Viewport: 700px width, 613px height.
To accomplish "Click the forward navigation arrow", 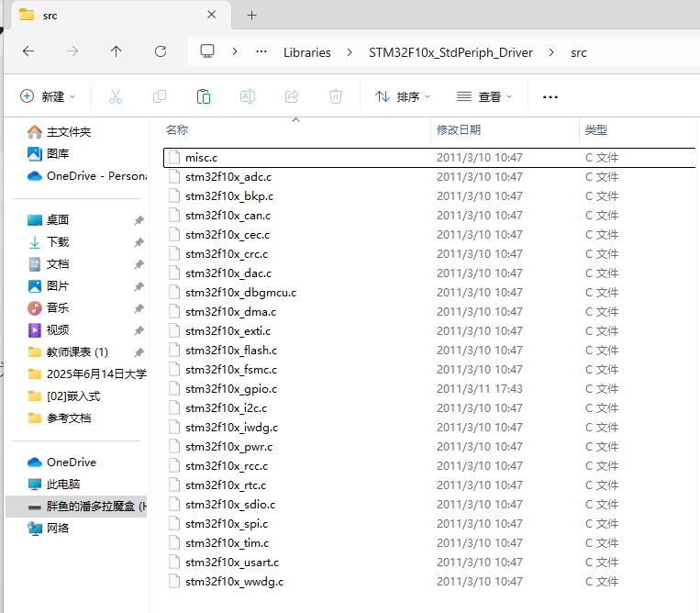I will [x=72, y=51].
